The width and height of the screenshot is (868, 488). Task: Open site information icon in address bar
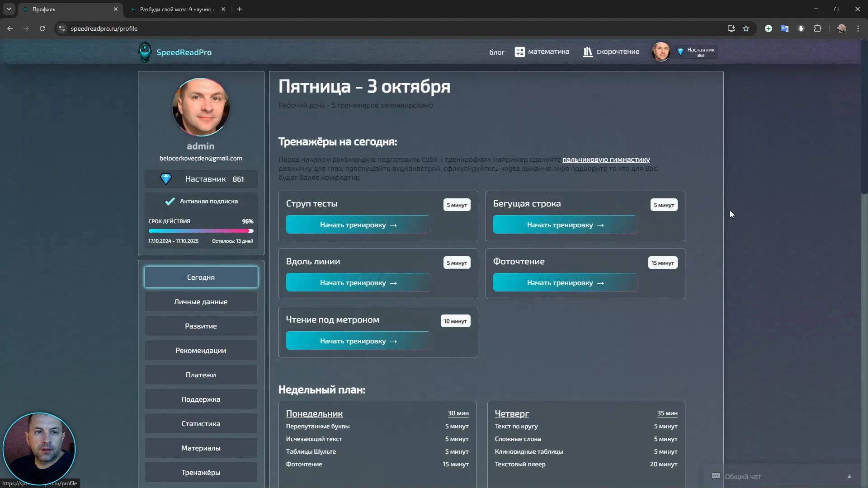point(62,28)
